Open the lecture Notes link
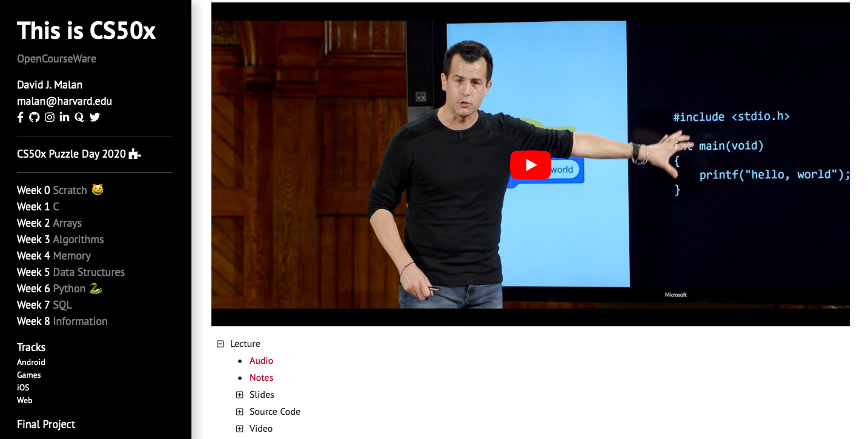 [261, 378]
